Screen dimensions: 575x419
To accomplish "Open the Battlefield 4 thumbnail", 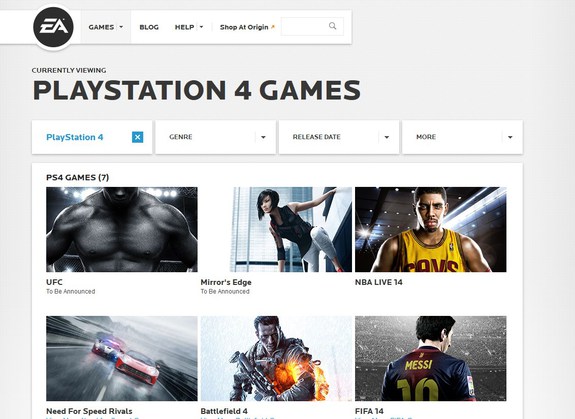I will click(276, 358).
